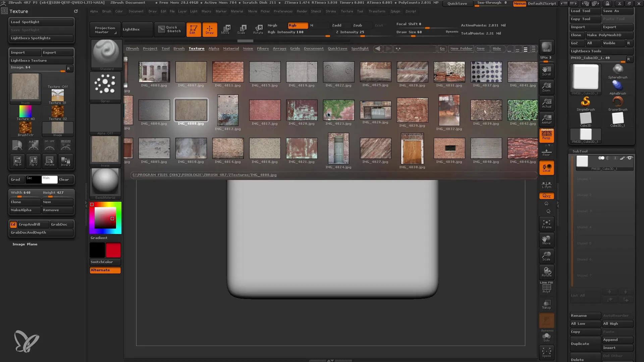Viewport: 644px width, 362px height.
Task: Toggle Rgb color mode on
Action: tap(297, 25)
